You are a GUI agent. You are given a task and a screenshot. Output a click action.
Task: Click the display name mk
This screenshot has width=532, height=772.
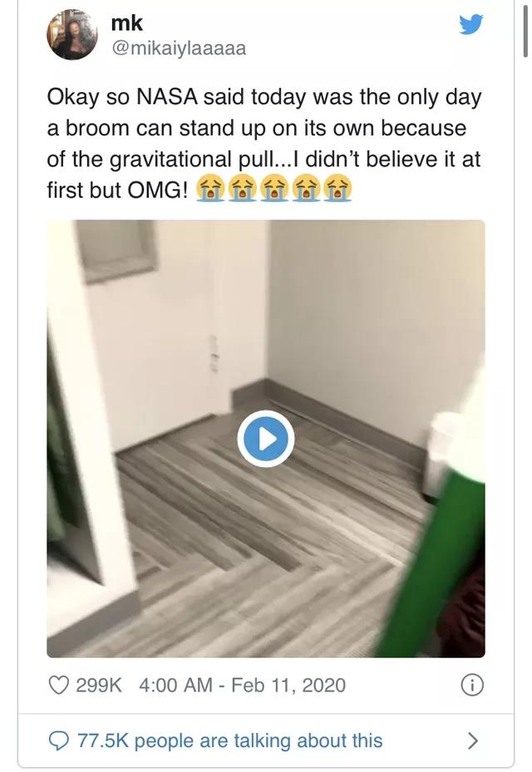(x=127, y=23)
